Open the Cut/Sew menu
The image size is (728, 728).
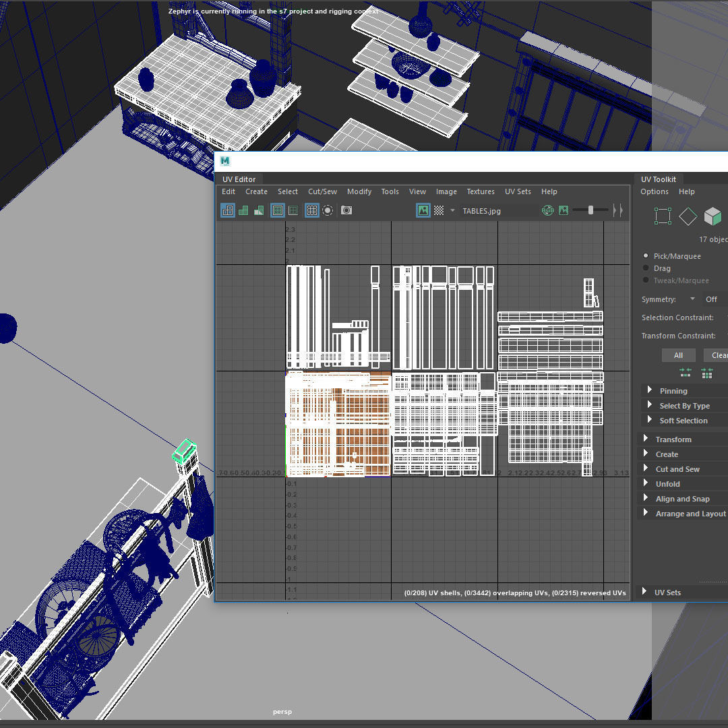(323, 191)
